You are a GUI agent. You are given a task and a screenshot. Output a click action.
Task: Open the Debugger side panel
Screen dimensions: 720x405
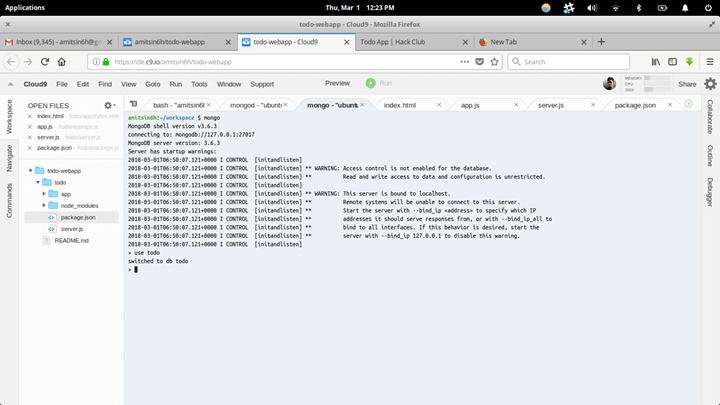pos(710,192)
